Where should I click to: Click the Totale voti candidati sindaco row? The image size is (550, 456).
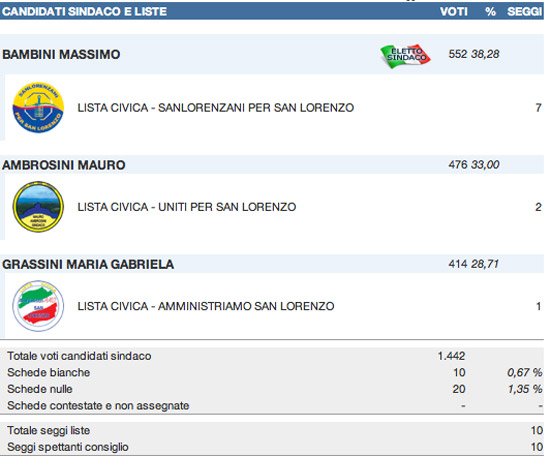point(272,356)
